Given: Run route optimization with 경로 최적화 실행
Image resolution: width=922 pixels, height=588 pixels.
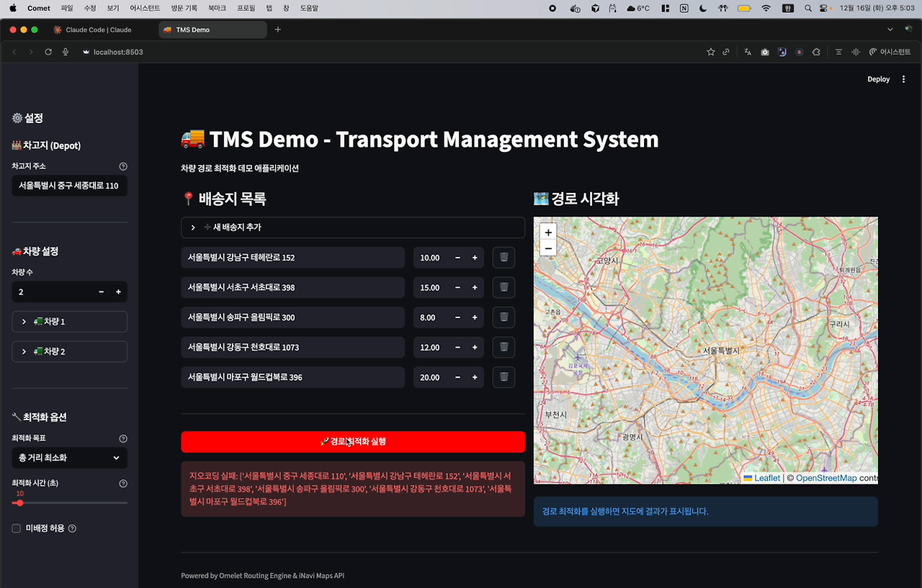Looking at the screenshot, I should coord(353,442).
